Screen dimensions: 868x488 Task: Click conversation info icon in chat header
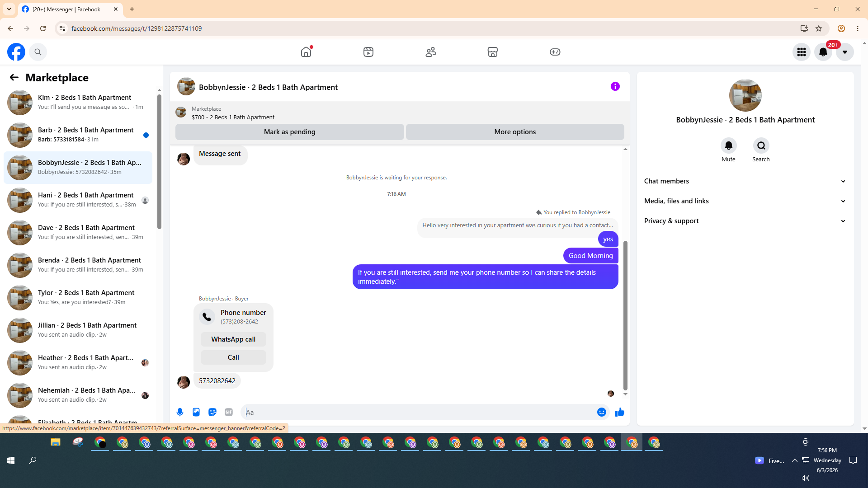615,86
